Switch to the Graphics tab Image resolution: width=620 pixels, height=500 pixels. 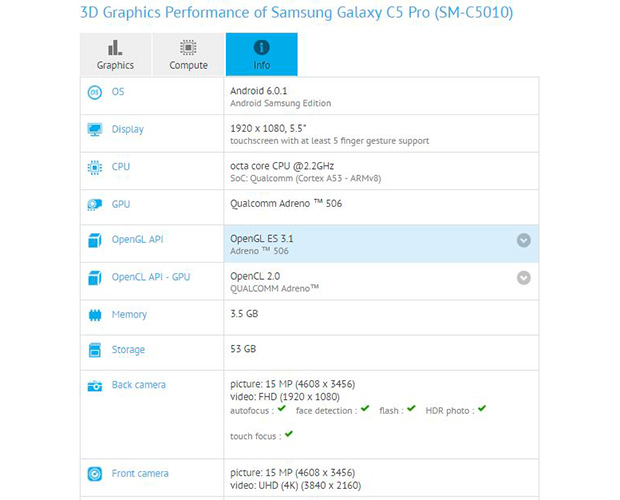(x=115, y=55)
